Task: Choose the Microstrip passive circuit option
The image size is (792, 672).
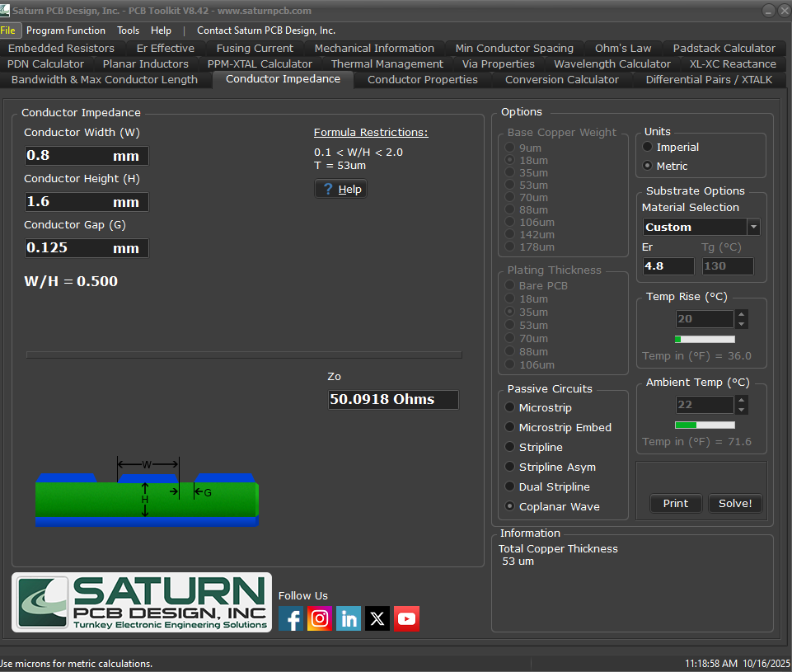Action: (510, 407)
